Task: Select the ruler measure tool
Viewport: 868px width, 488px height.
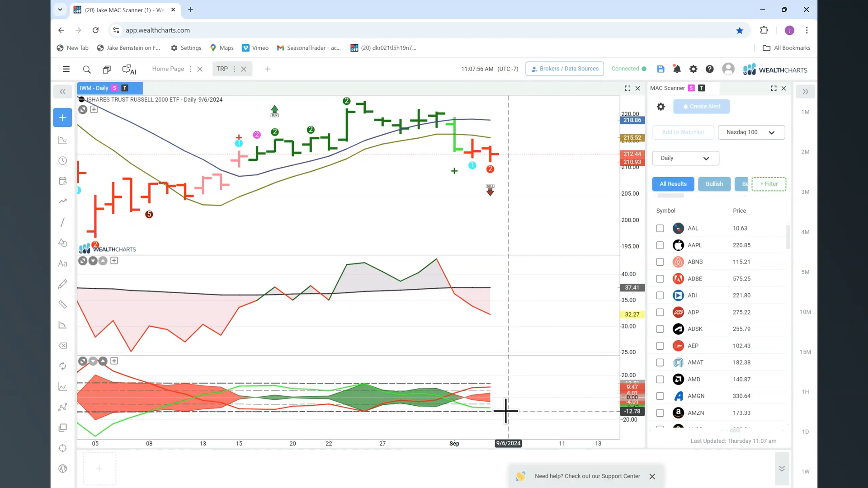Action: 63,305
